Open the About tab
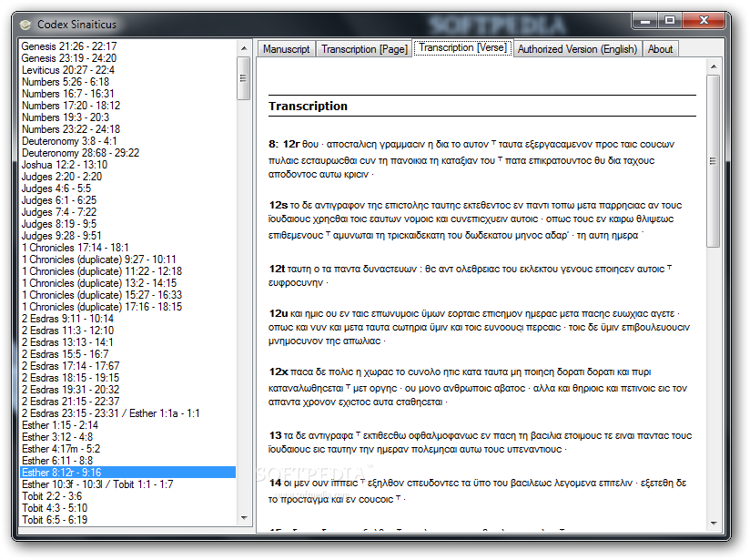This screenshot has height=560, width=750. [x=660, y=49]
